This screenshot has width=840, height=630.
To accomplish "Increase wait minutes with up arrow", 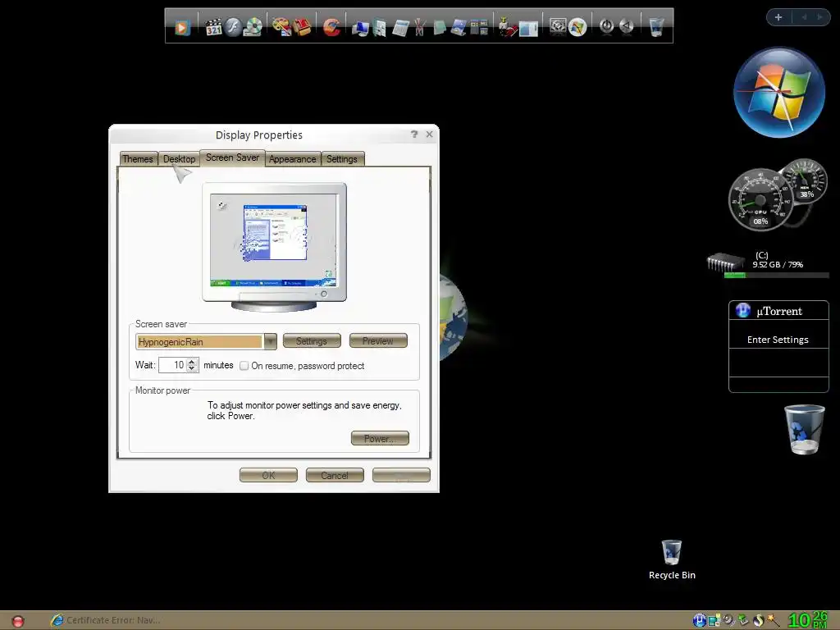I will (x=192, y=362).
